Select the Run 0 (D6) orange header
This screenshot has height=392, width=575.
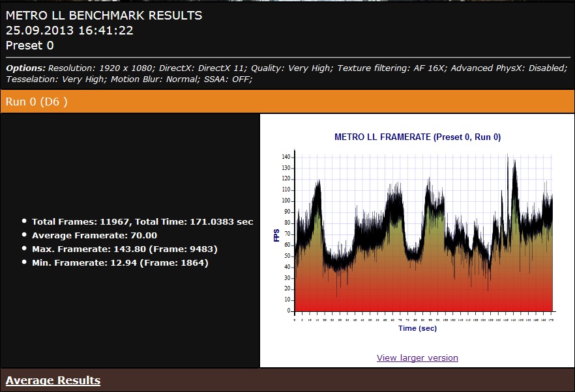tap(287, 102)
